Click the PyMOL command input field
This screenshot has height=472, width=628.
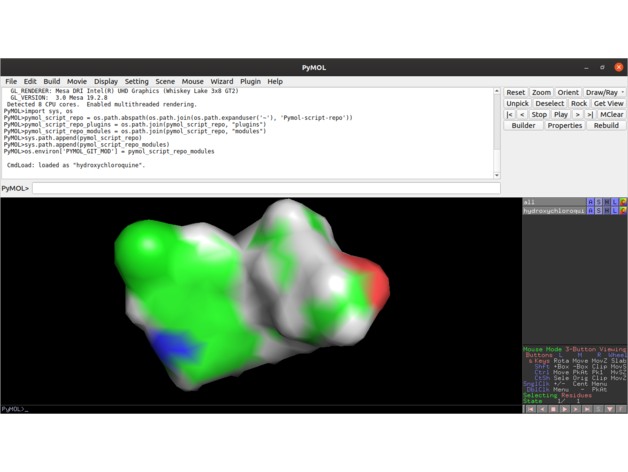point(266,188)
